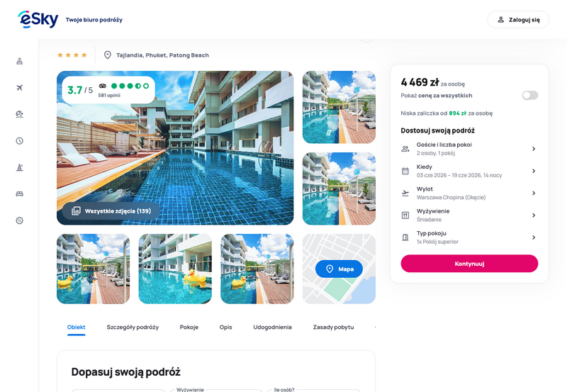567x392 pixels.
Task: Open flights via the airplane sidebar icon
Action: pos(20,87)
